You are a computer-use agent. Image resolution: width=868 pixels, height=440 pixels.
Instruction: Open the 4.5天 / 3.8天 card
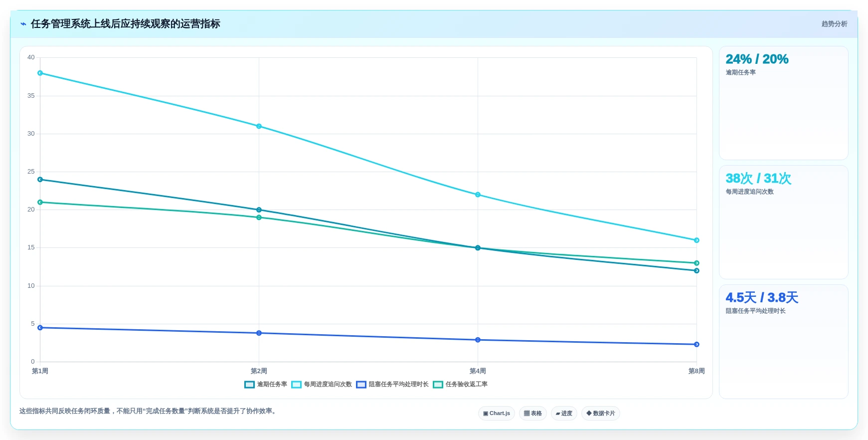[783, 342]
